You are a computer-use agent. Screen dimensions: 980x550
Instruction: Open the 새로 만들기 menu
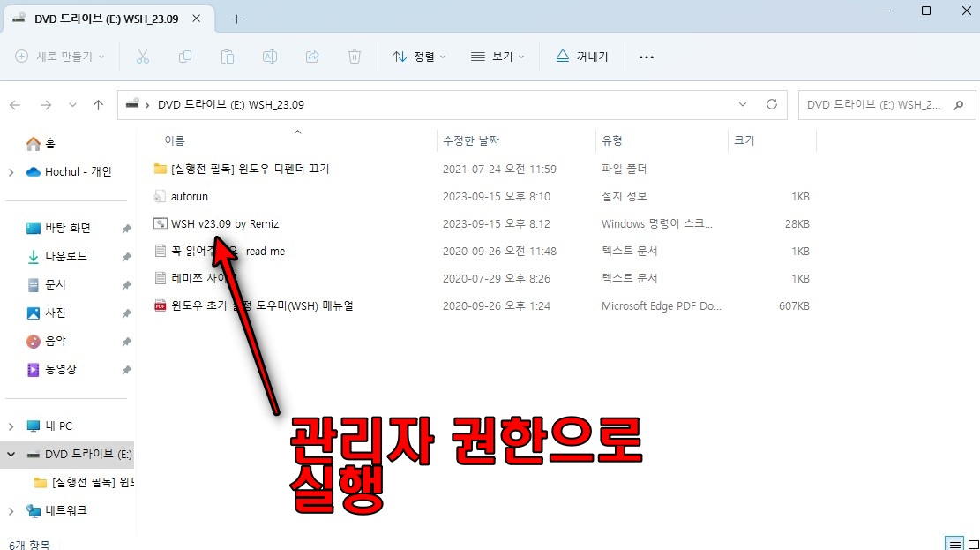59,57
